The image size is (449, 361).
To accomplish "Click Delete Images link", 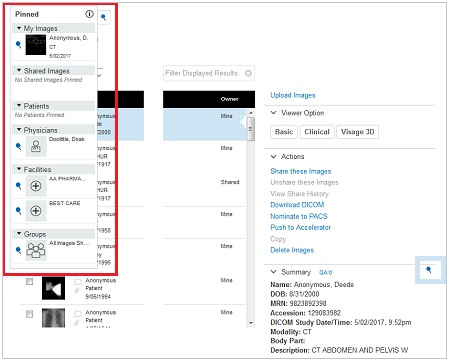I will click(292, 250).
